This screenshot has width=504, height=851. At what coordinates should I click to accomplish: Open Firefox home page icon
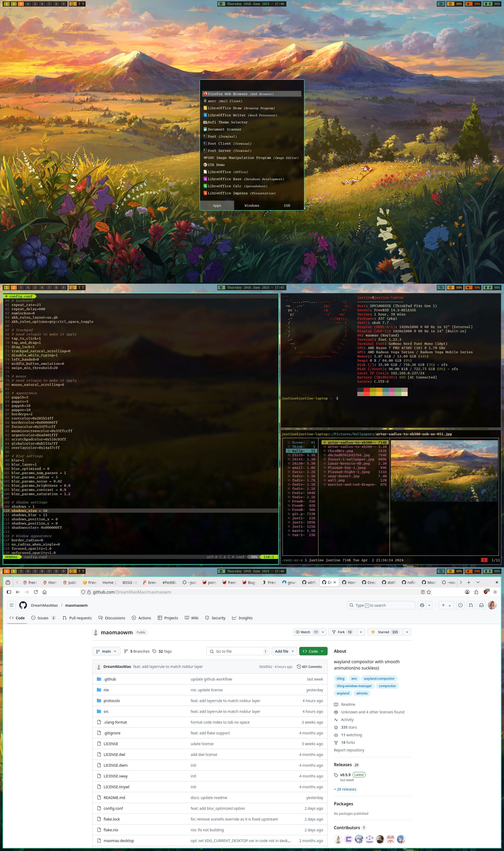pos(44,592)
